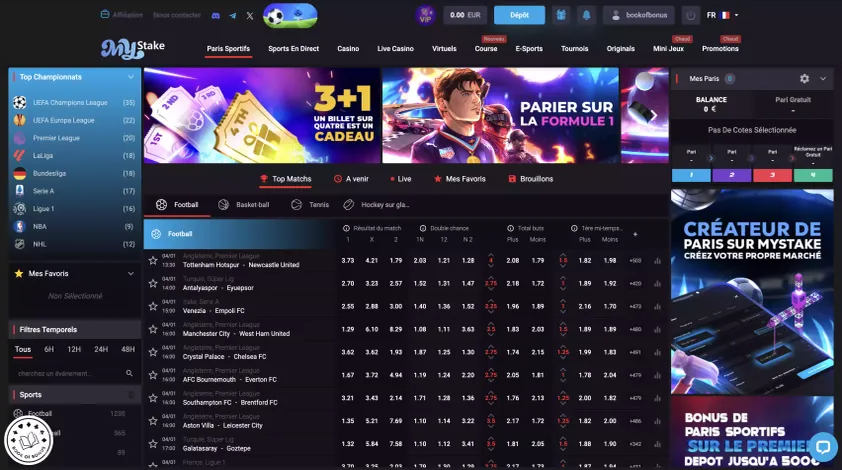Open the Discord icon in top bar
The height and width of the screenshot is (470, 842).
215,16
